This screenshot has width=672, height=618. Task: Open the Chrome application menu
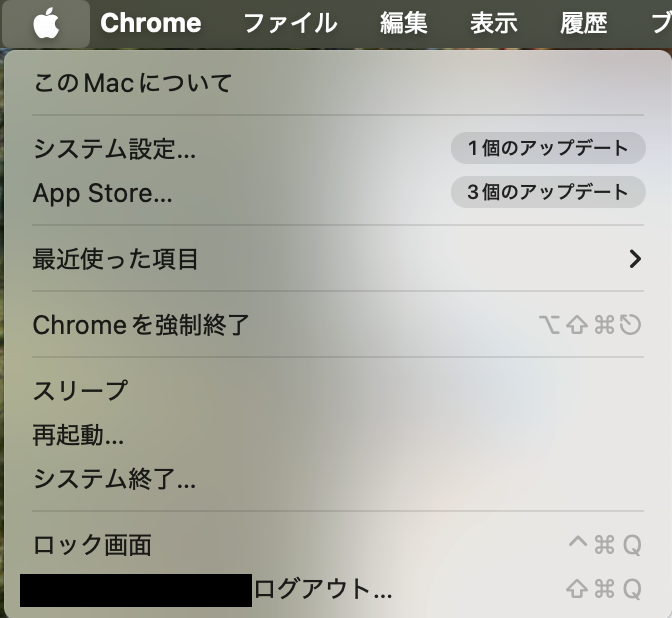click(x=150, y=23)
